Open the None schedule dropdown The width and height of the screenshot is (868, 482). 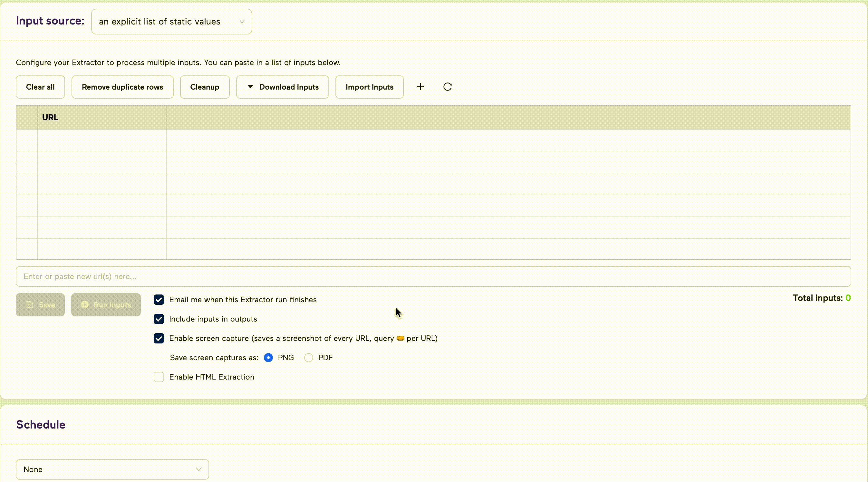tap(112, 469)
